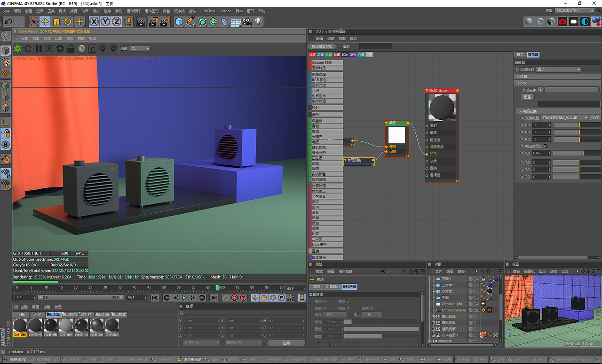Viewport: 602px width, 364px height.
Task: Add an Octane 材质 node from list
Action: [325, 62]
